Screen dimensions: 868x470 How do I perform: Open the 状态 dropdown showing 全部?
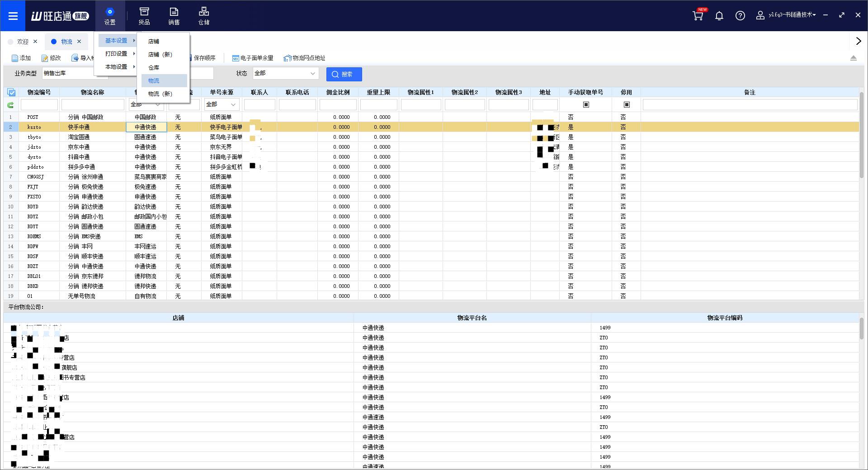click(286, 73)
